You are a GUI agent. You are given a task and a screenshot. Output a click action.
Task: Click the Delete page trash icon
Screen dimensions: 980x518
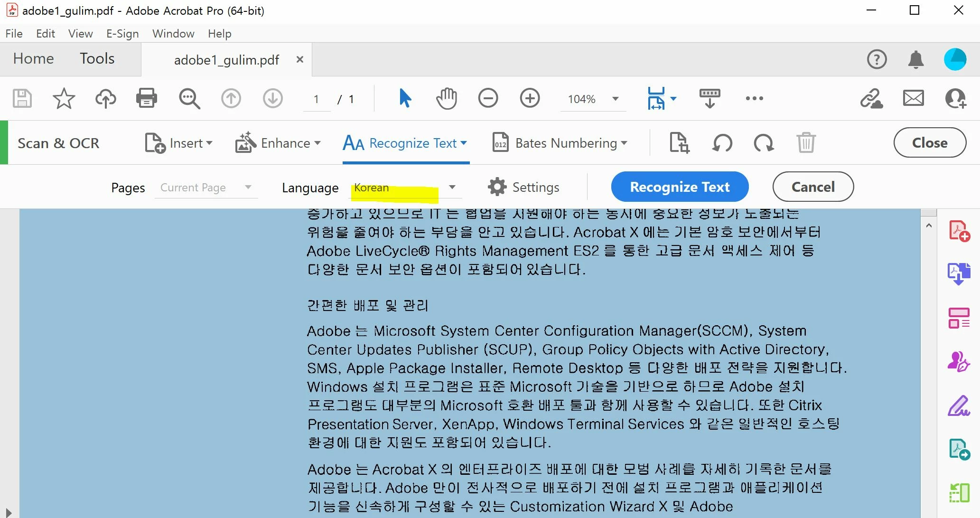(x=806, y=143)
